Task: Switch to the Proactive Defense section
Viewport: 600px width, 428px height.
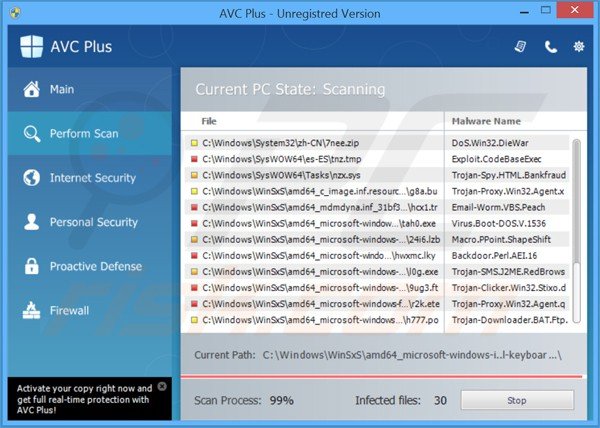Action: pos(95,267)
